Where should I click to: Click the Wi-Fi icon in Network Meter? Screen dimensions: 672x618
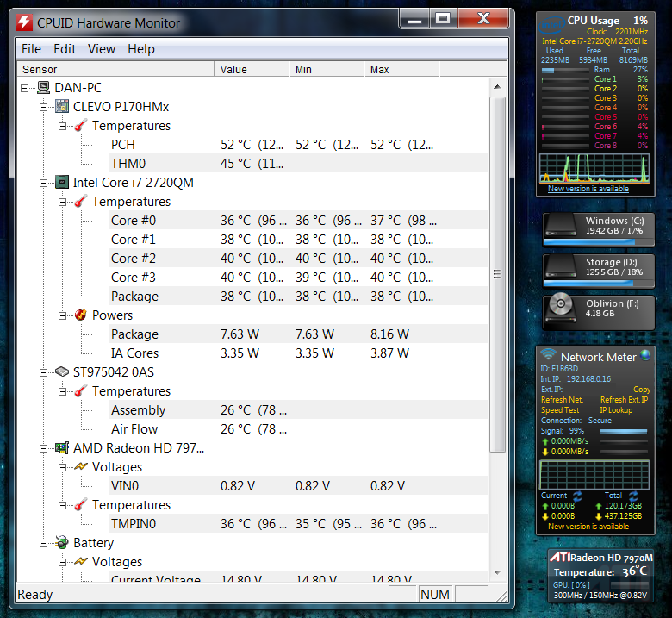548,354
